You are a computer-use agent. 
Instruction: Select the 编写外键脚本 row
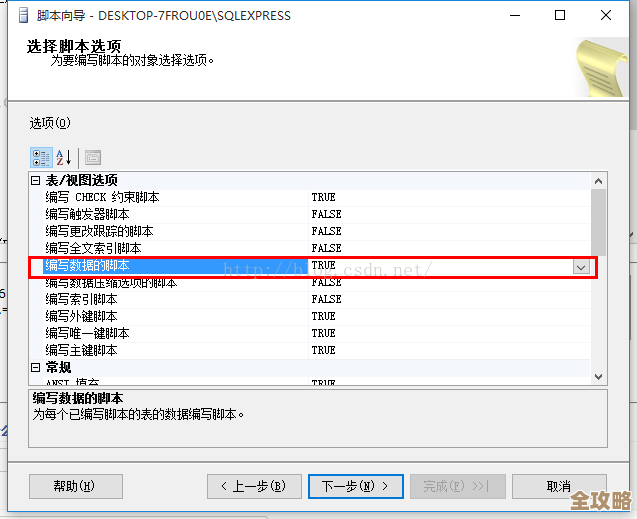click(x=316, y=317)
